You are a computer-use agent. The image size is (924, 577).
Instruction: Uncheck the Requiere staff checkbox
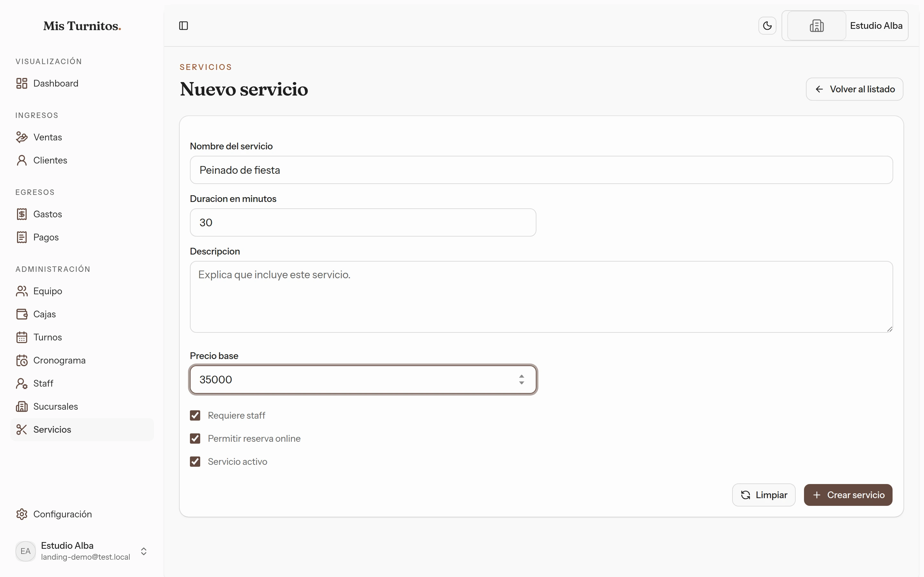pos(195,415)
